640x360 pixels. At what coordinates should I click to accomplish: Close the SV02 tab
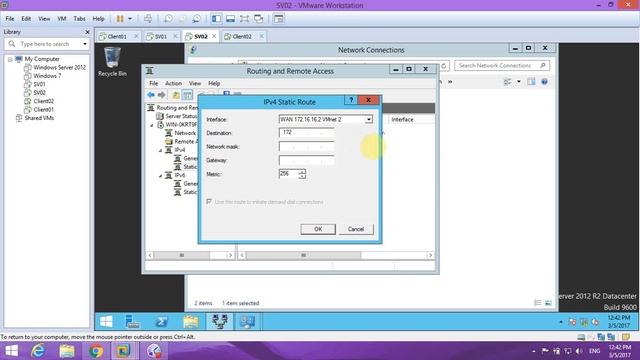[x=214, y=36]
